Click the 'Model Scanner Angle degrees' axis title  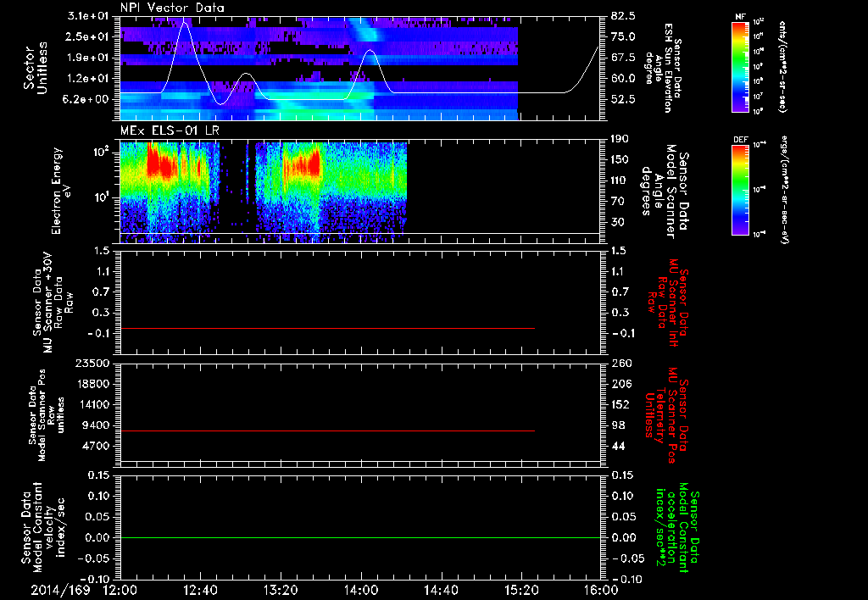click(x=665, y=191)
